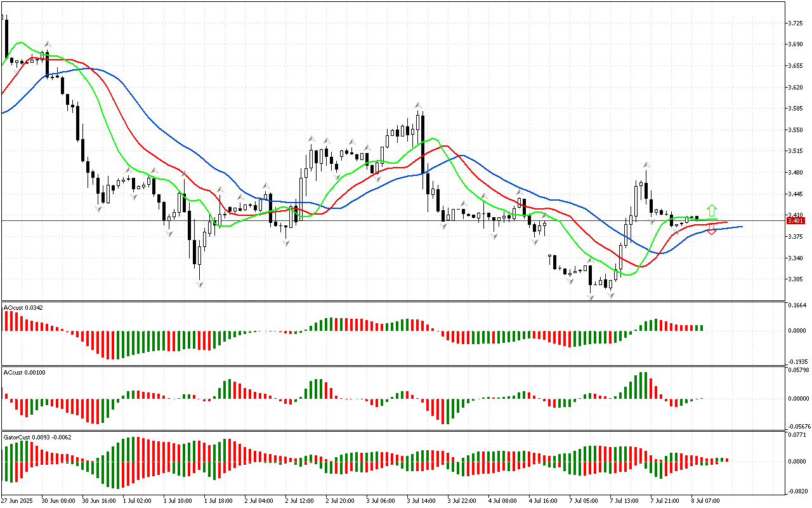Image resolution: width=812 pixels, height=508 pixels.
Task: Select the down fractal below the 1 Jul low candle
Action: coord(200,284)
